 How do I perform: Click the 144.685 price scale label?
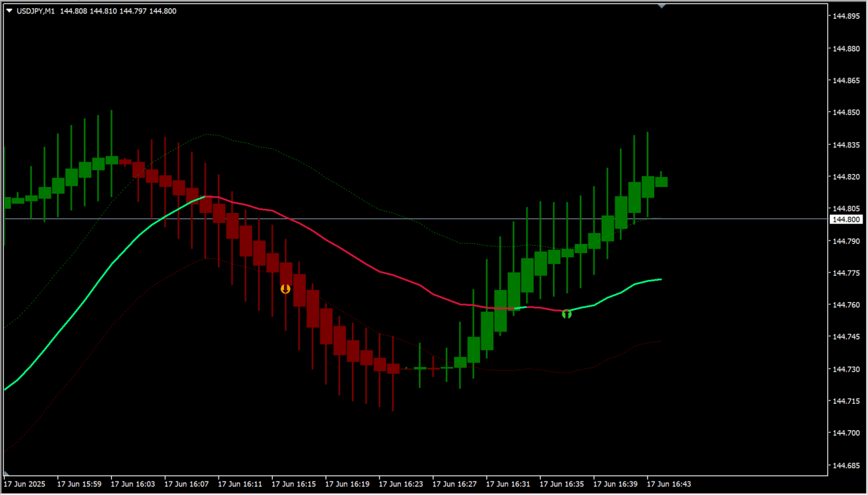point(846,465)
